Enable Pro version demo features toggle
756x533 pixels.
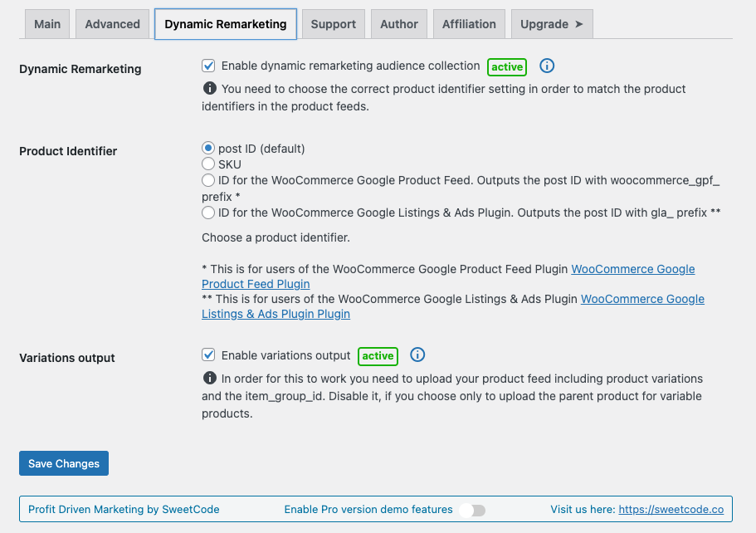[472, 510]
